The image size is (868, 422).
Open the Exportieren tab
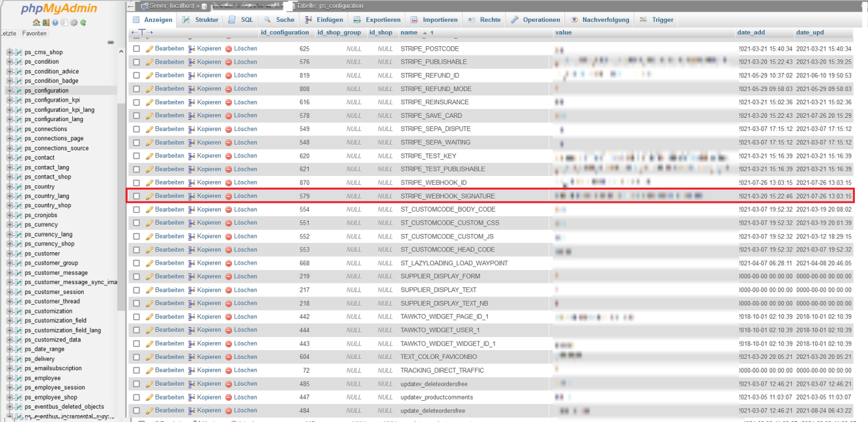point(377,20)
